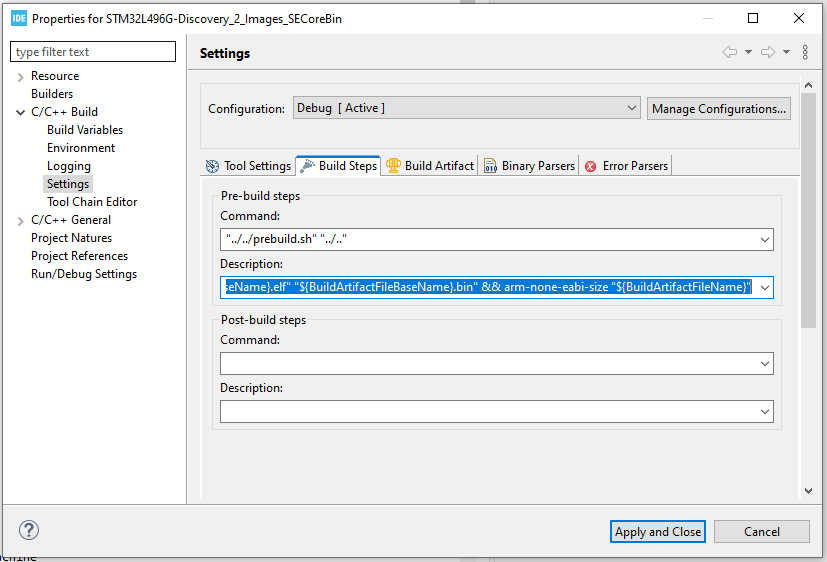
Task: Switch to the Build Steps tab
Action: 338,166
